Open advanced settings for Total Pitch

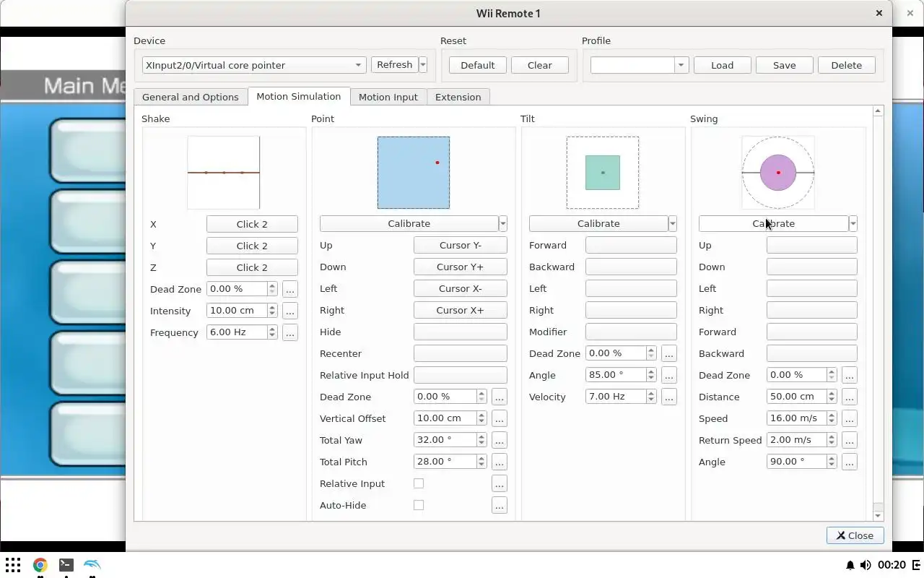tap(500, 462)
